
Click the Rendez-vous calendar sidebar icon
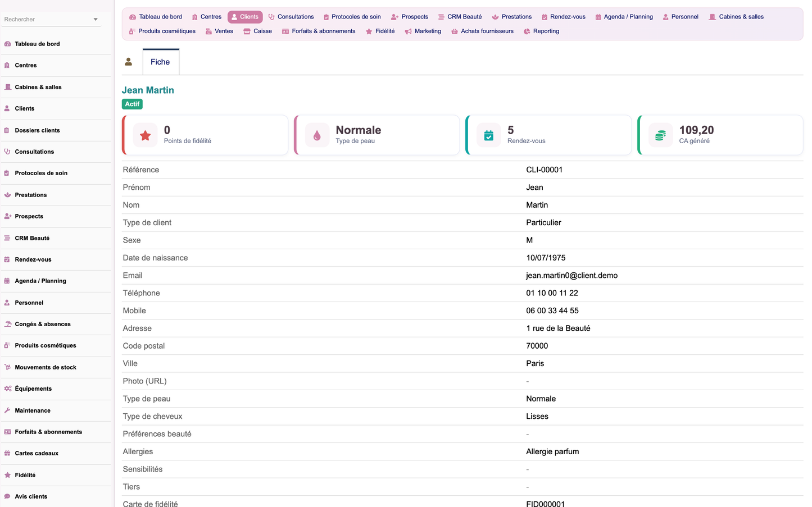coord(7,259)
